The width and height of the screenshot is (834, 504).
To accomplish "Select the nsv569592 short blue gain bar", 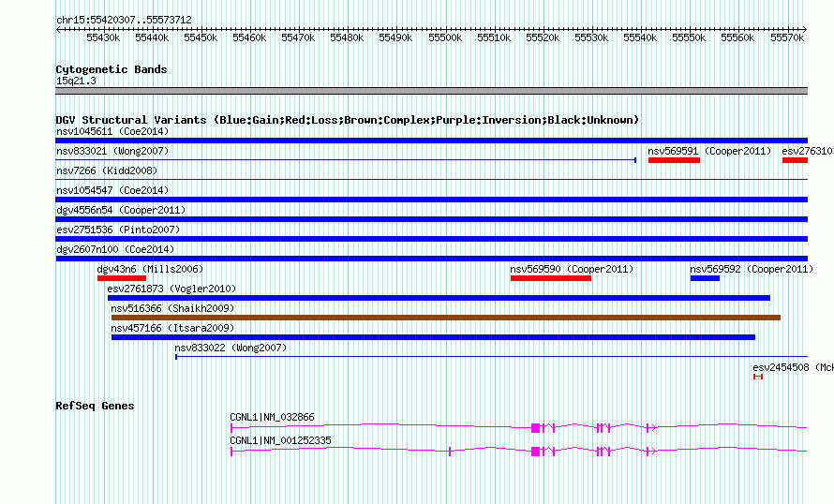I will pos(705,278).
